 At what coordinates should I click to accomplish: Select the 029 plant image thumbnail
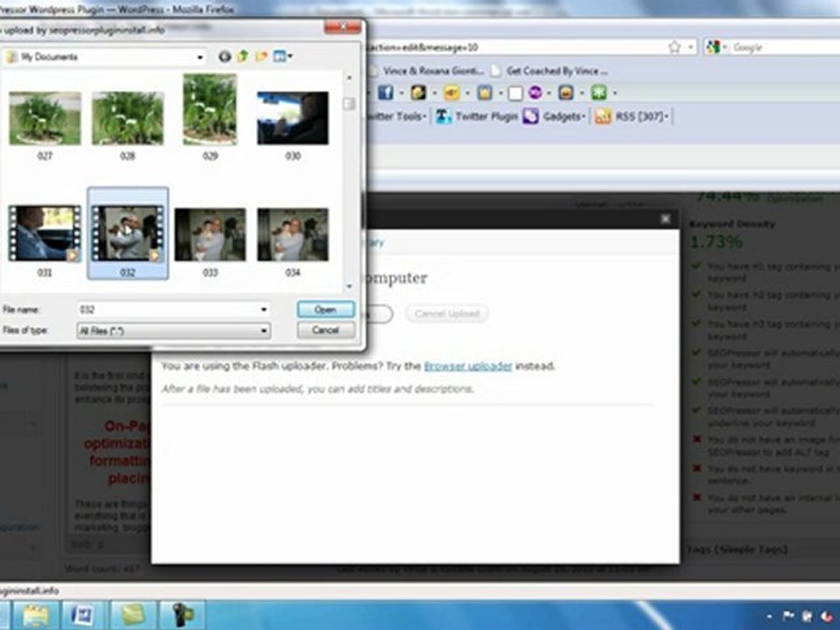pos(210,109)
